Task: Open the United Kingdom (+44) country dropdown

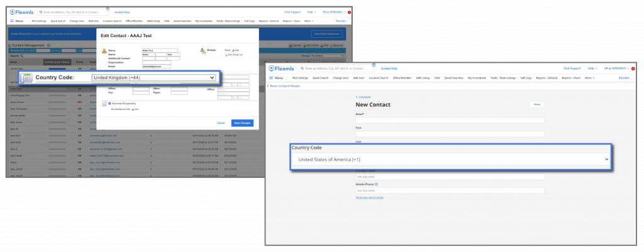Action: tap(153, 78)
